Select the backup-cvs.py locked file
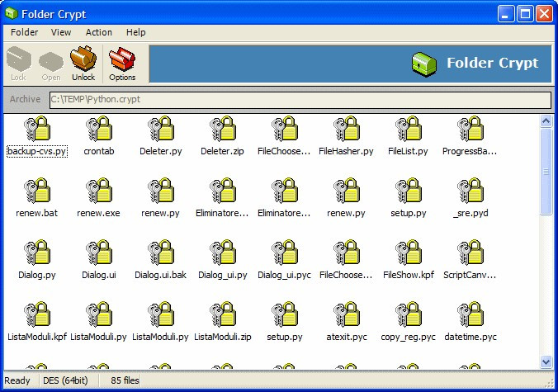Screen dimensions: 558x392 [x=37, y=129]
